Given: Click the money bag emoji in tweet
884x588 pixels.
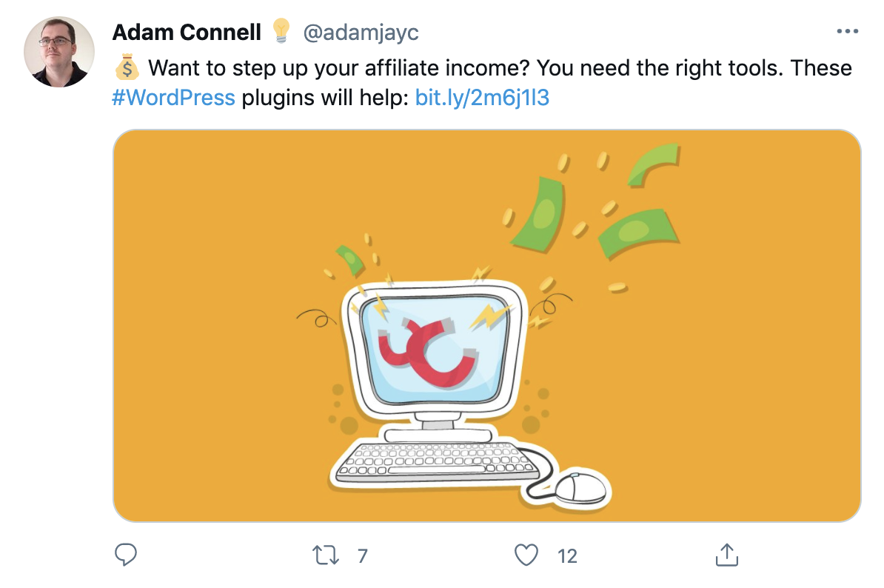Looking at the screenshot, I should pyautogui.click(x=127, y=69).
